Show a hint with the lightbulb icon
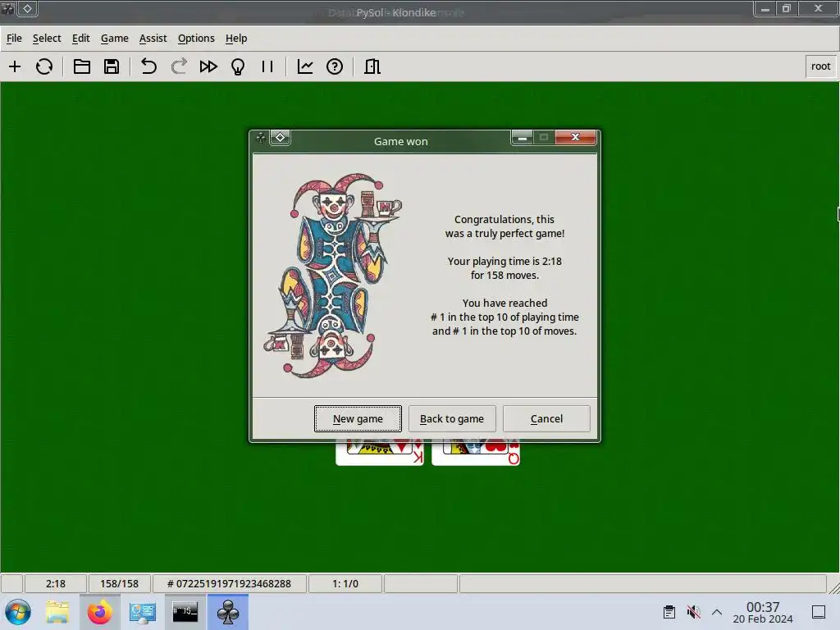The image size is (840, 630). (238, 66)
